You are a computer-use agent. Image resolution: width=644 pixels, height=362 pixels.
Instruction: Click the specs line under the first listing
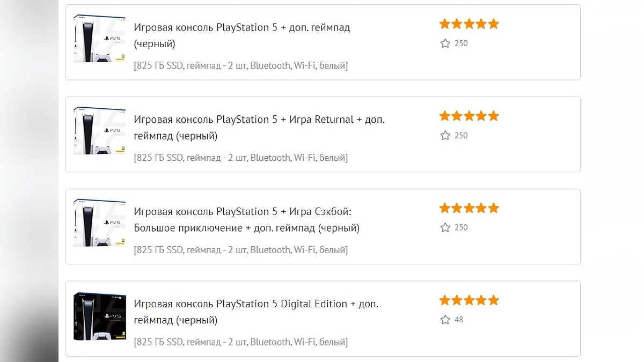tap(240, 66)
